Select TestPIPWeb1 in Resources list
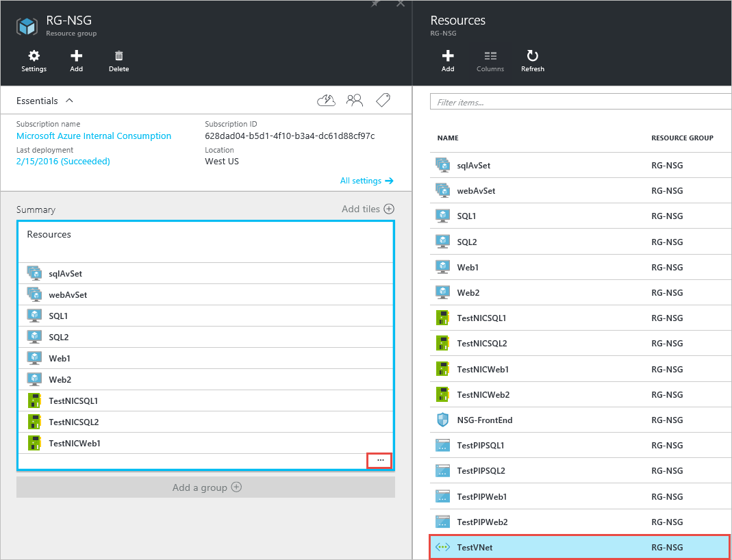The image size is (732, 560). point(581,496)
